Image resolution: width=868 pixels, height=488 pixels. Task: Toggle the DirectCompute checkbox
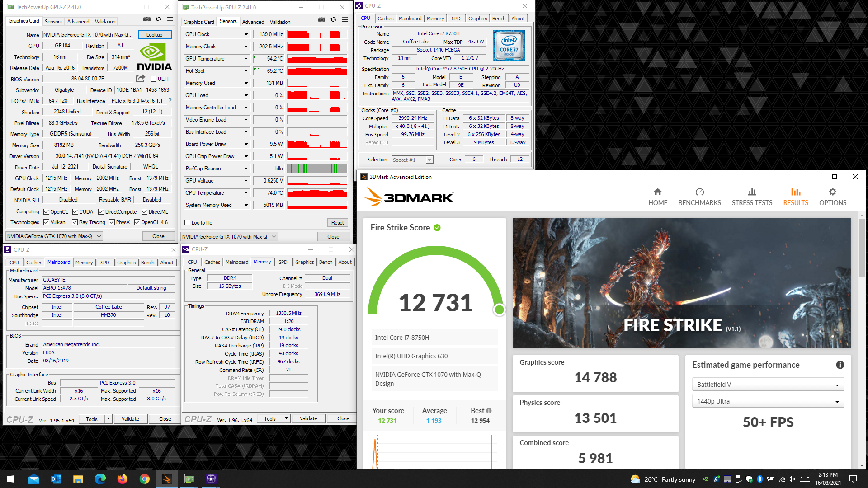point(101,212)
